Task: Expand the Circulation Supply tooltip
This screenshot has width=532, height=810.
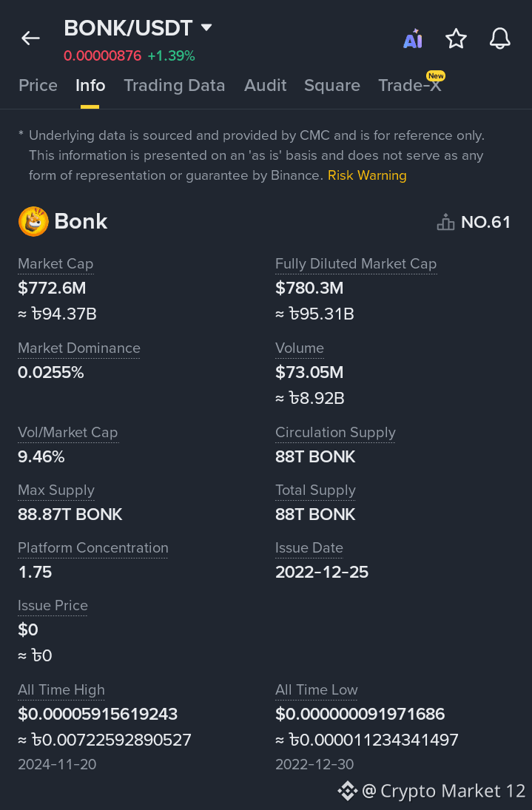Action: (335, 432)
